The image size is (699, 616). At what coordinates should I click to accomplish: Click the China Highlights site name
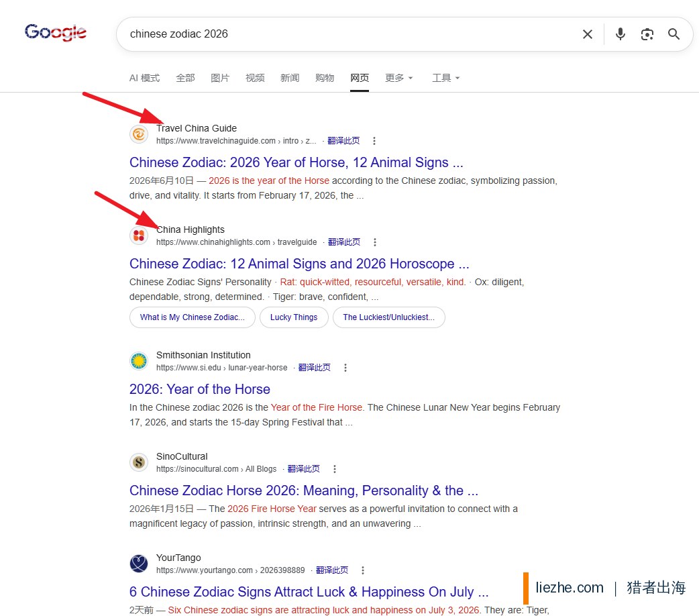coord(191,229)
